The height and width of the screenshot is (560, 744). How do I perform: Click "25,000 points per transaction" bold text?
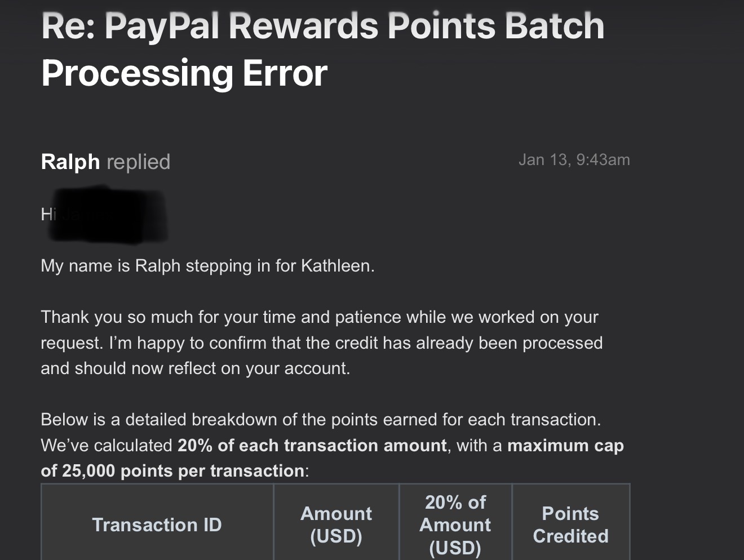coord(183,471)
